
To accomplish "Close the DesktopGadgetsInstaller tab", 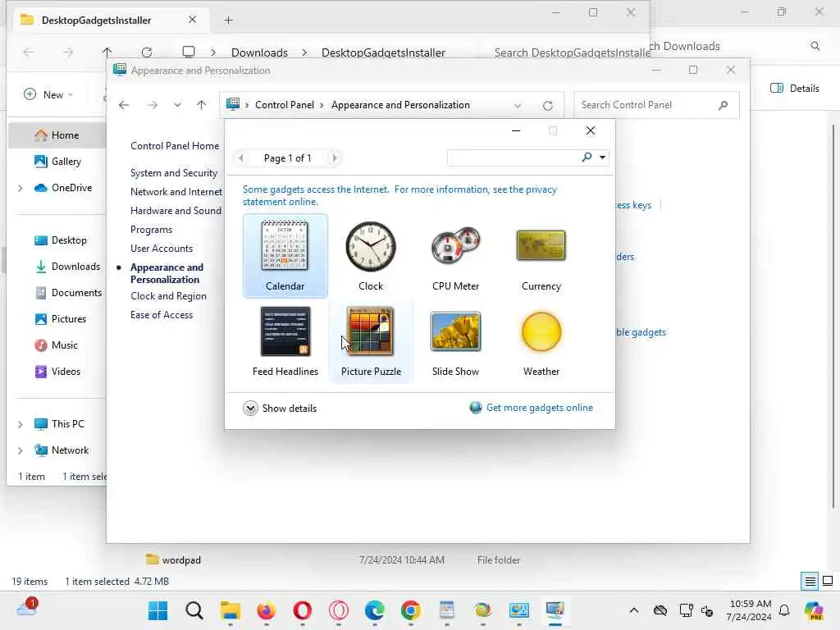I will click(192, 20).
